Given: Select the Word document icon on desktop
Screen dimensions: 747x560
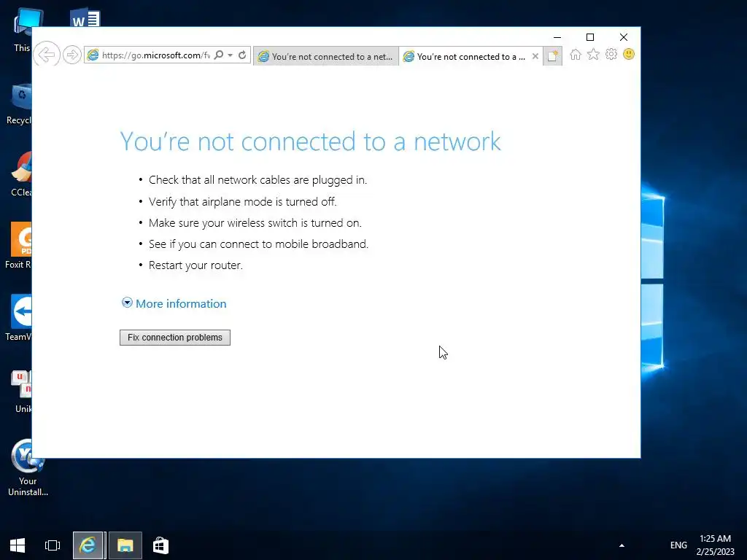Looking at the screenshot, I should [85, 17].
